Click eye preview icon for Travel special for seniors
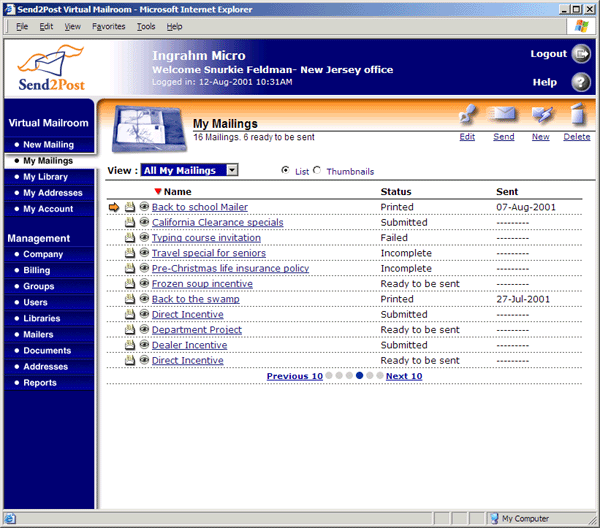Image resolution: width=600 pixels, height=528 pixels. (144, 253)
